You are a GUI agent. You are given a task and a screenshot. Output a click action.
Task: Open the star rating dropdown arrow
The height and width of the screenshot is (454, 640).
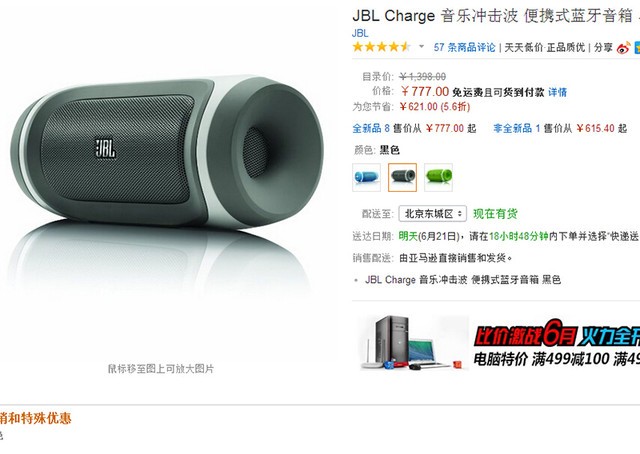421,47
